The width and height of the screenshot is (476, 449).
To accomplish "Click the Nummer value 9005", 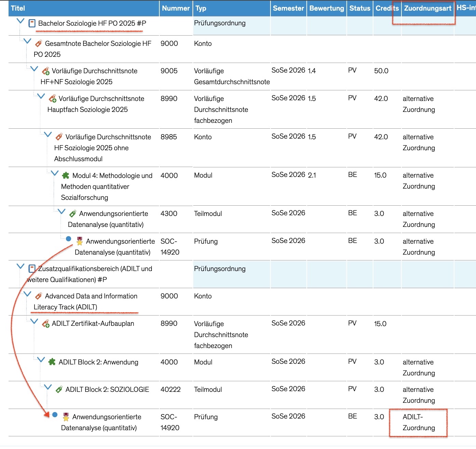I will 169,71.
